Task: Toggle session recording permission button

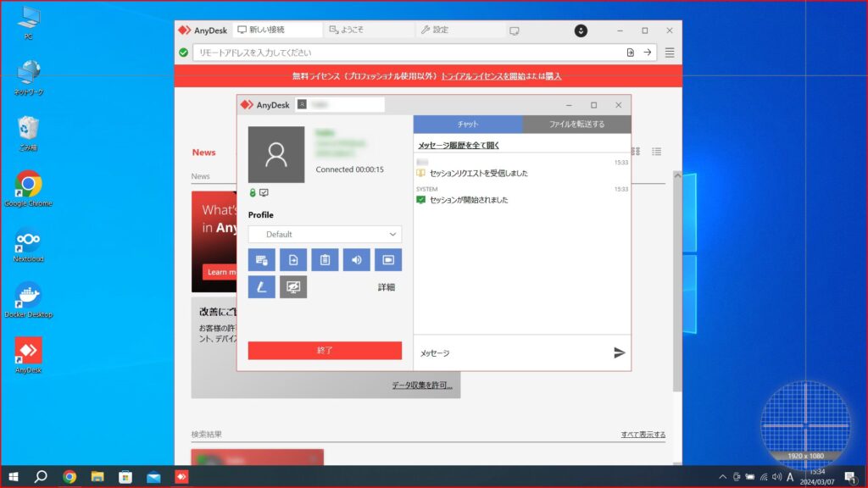Action: click(x=388, y=260)
